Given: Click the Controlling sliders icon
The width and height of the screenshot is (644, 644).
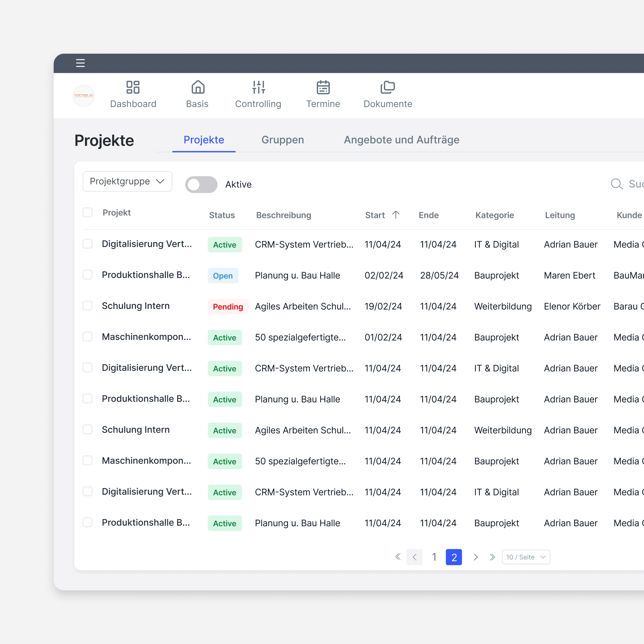Looking at the screenshot, I should pyautogui.click(x=258, y=87).
